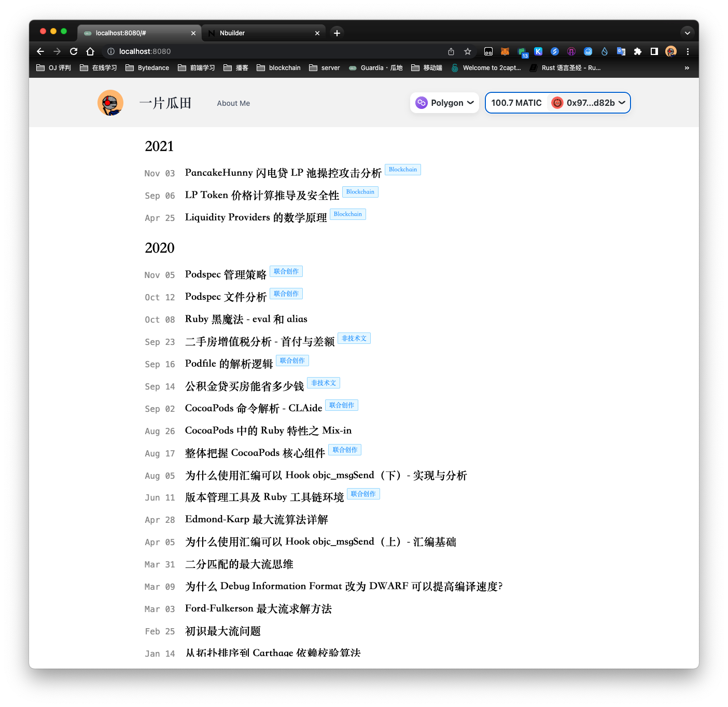Image resolution: width=728 pixels, height=707 pixels.
Task: Click the Blockchain tag on LP Token post
Action: pos(360,192)
